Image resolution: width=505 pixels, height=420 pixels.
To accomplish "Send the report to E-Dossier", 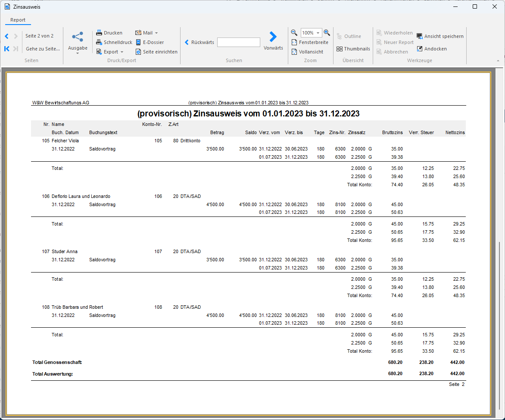I will tap(150, 42).
